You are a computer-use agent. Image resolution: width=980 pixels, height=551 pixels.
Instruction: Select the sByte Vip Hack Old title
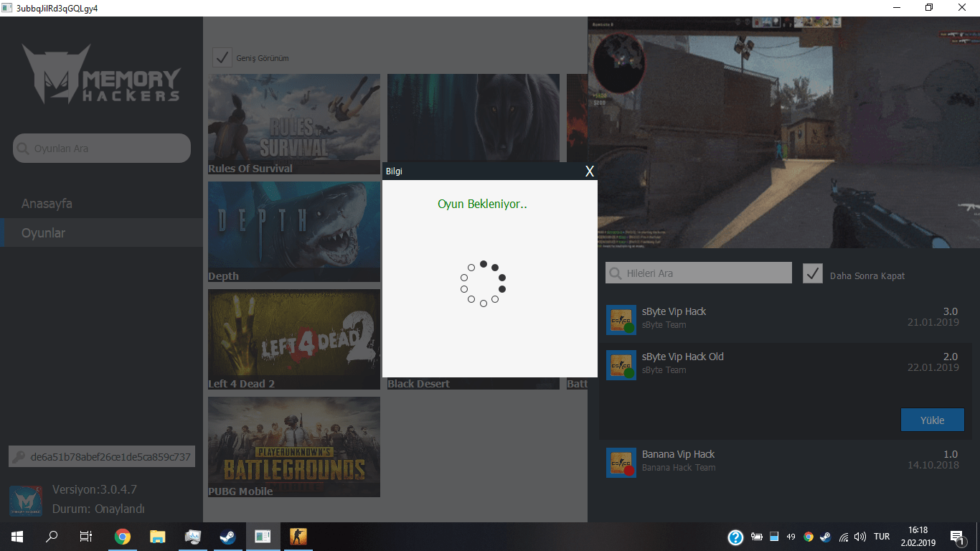click(683, 357)
